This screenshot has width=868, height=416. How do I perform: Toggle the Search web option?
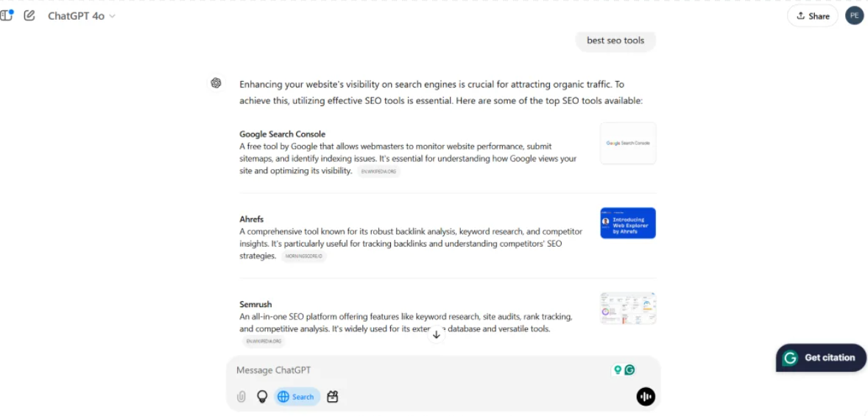pos(297,397)
